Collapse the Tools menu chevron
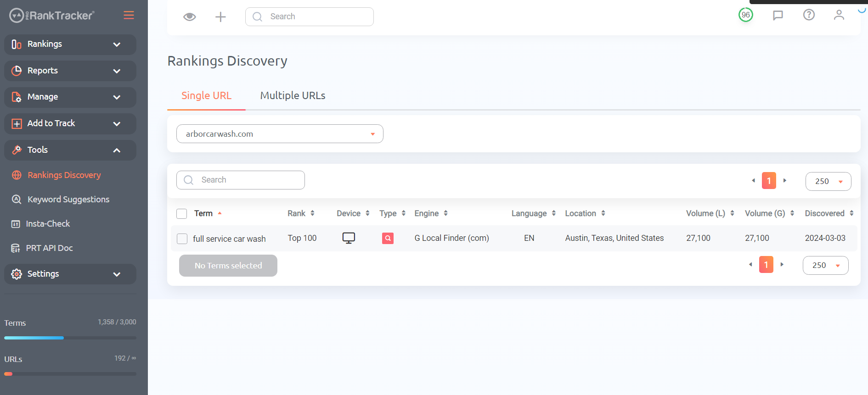This screenshot has height=395, width=868. coord(117,150)
